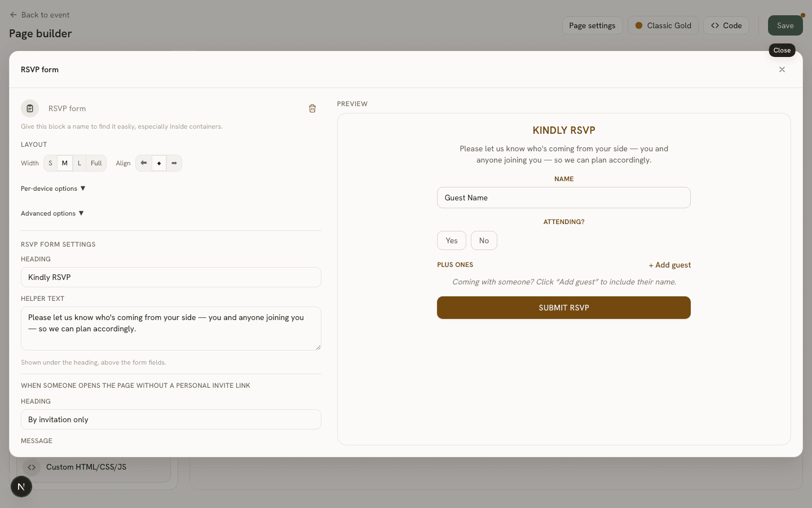
Task: Align block to the right
Action: click(174, 163)
